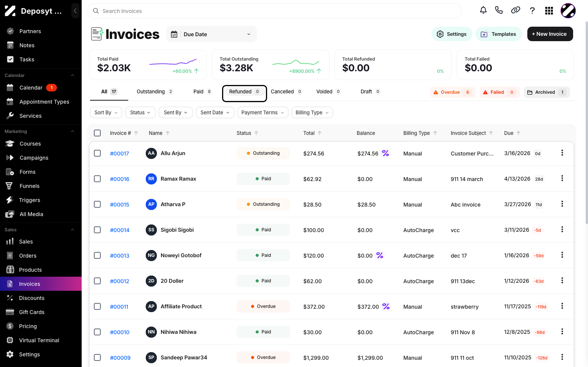Select the checkbox for invoice #00016
The height and width of the screenshot is (367, 588).
(x=97, y=179)
